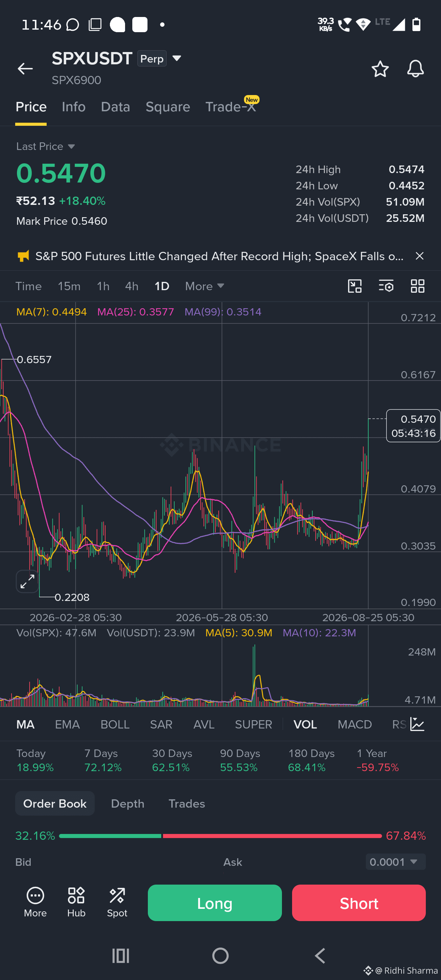
Task: Select the 15m chart interval
Action: point(69,286)
